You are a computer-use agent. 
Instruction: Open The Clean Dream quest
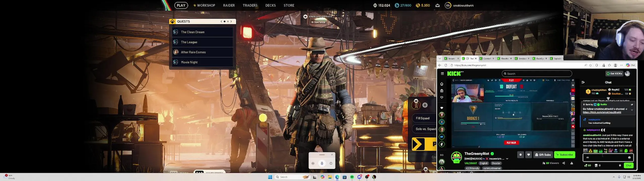coord(203,32)
